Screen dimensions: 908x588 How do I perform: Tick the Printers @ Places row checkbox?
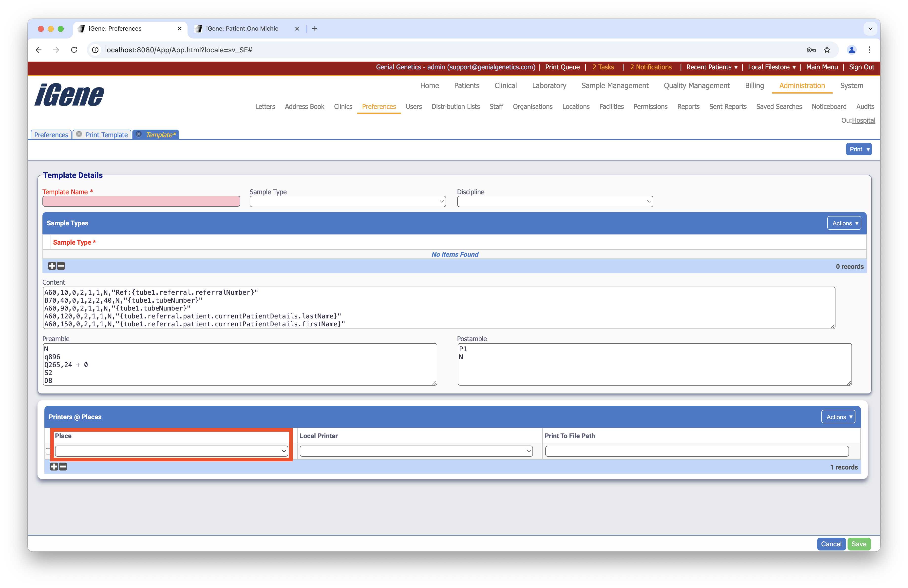pos(48,451)
